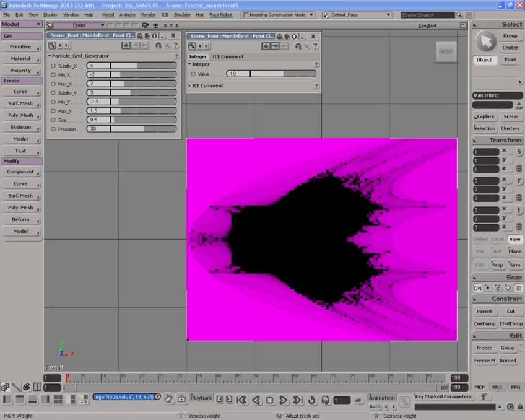The width and height of the screenshot is (525, 420).
Task: Open the Simulate menu
Action: [x=181, y=14]
